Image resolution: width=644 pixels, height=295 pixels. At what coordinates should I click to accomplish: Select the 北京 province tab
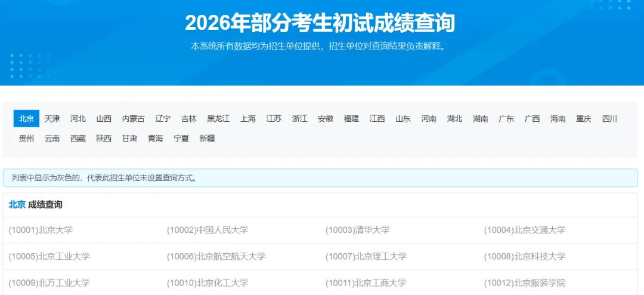[x=26, y=119]
